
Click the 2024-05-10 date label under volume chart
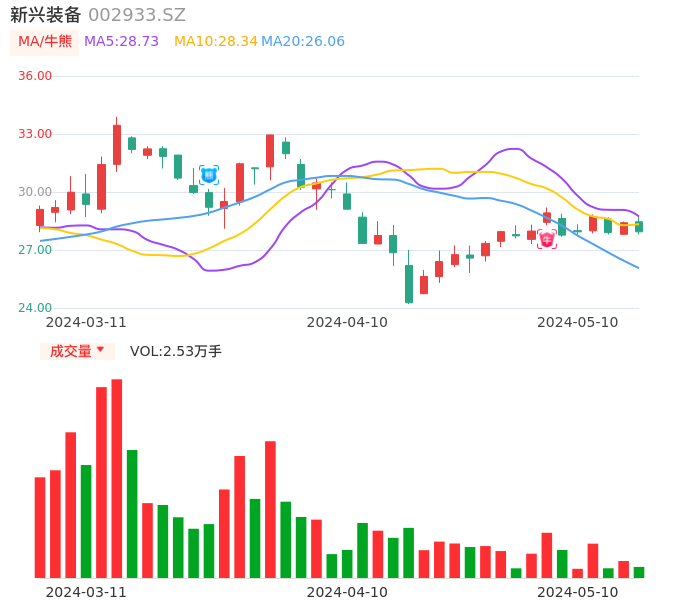point(577,592)
